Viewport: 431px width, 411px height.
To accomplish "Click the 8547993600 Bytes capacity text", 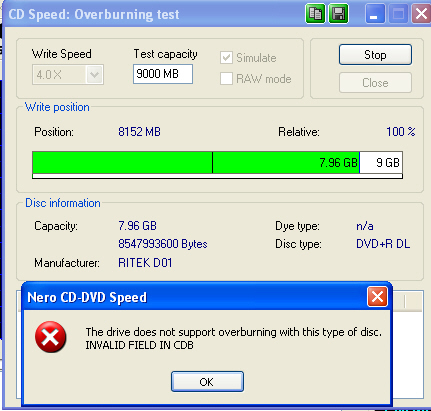I will (163, 244).
